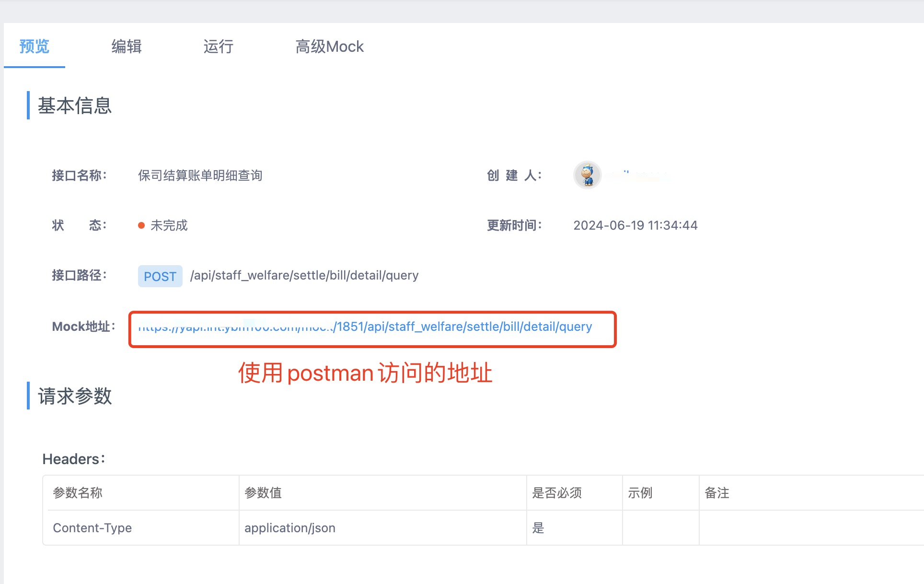Select the application/json value cell
The width and height of the screenshot is (924, 584).
pyautogui.click(x=382, y=528)
